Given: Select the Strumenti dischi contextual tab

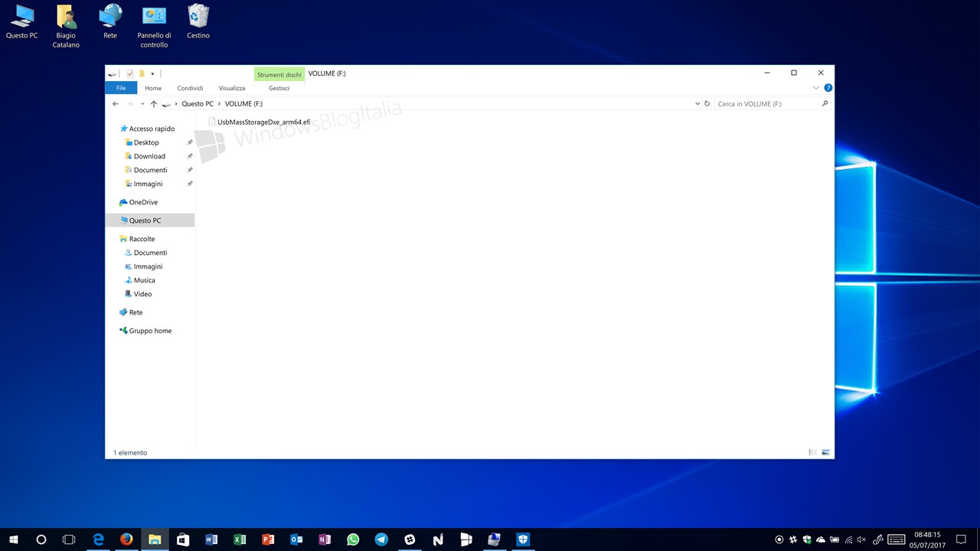Looking at the screenshot, I should point(279,75).
